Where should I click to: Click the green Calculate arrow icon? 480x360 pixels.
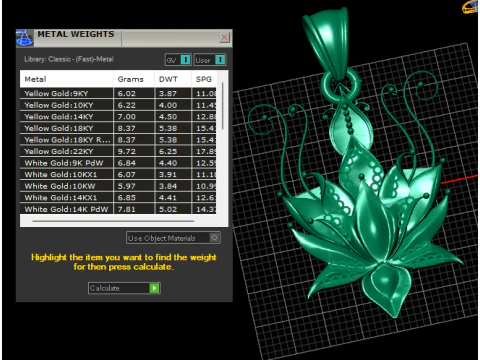154,288
